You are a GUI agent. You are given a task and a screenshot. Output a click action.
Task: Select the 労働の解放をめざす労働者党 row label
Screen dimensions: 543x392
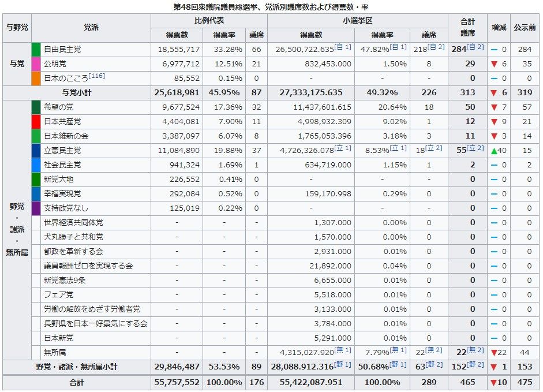click(91, 309)
